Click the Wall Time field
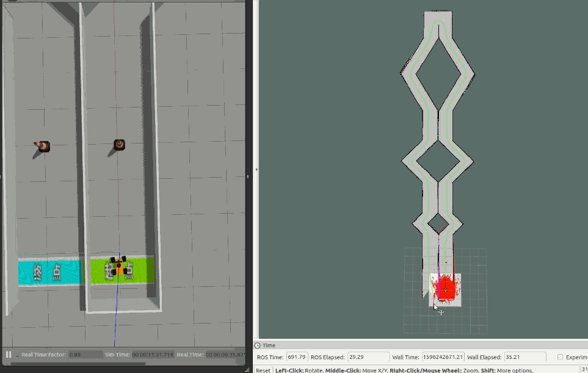 tap(443, 357)
